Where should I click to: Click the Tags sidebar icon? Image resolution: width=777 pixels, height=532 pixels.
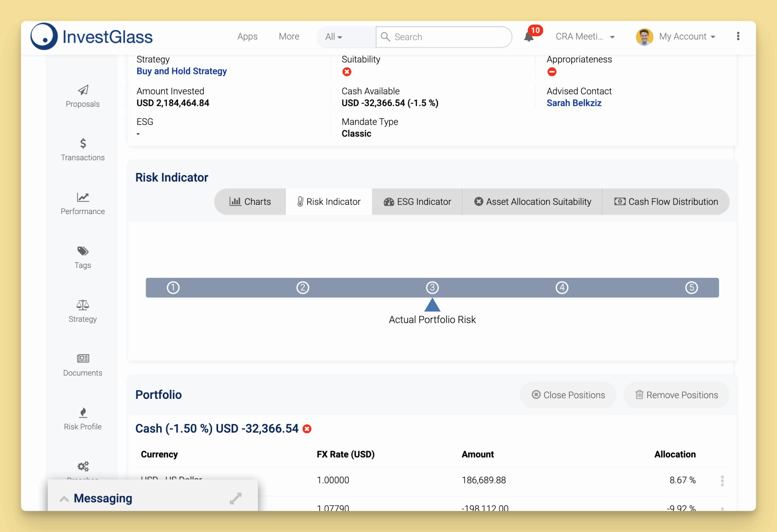83,252
